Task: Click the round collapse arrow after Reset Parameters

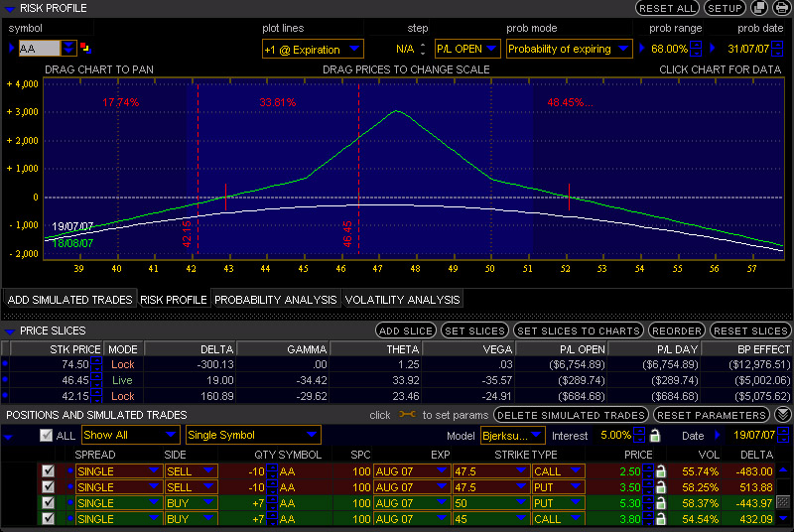Action: (783, 415)
